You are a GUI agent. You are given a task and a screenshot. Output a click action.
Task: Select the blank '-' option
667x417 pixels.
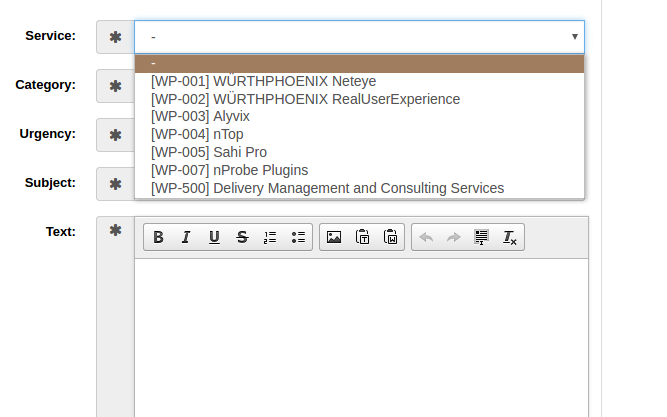click(359, 64)
